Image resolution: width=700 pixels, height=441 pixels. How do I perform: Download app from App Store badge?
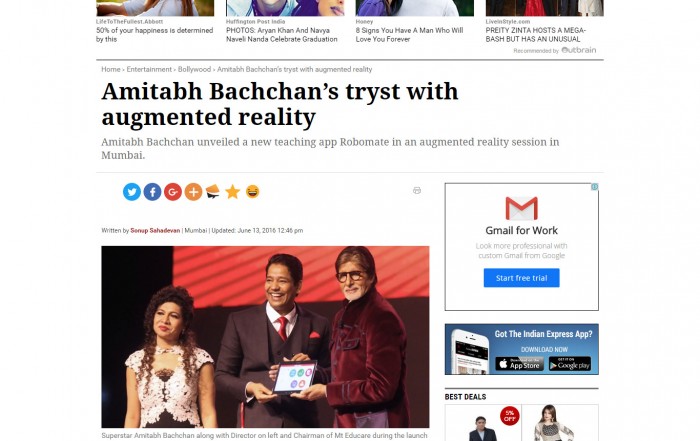click(519, 364)
